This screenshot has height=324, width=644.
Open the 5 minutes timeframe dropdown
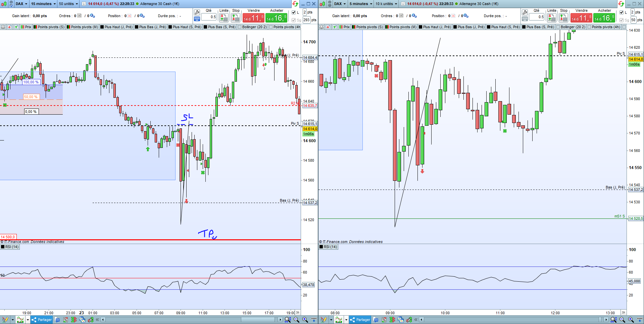coord(361,4)
